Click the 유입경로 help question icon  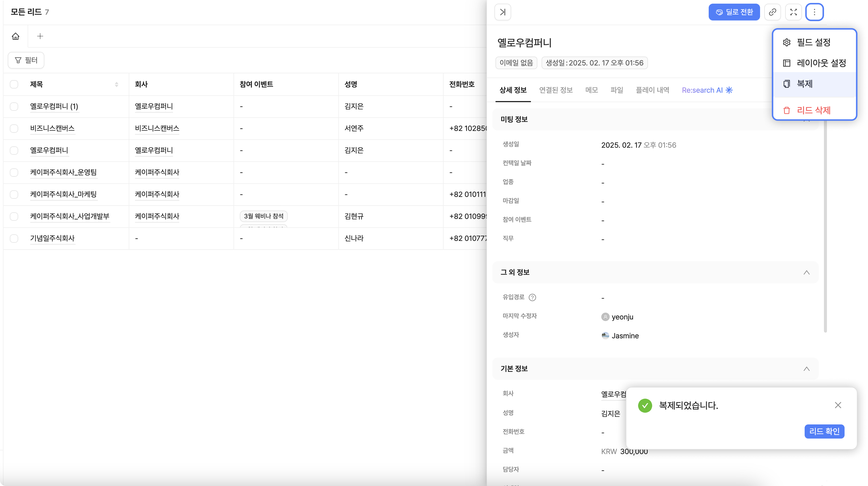coord(532,297)
